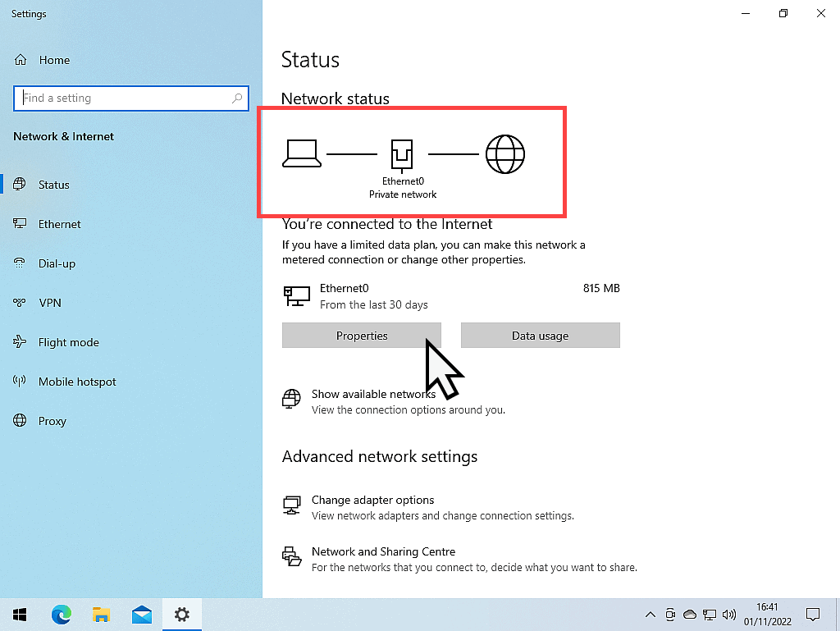
Task: Open Mail app from taskbar
Action: 140,614
